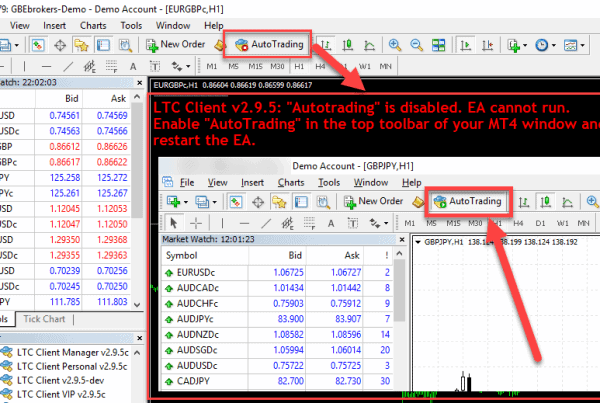Screen dimensions: 600x403
Task: Select crosshair tool in inner window toolbar
Action: coord(196,223)
